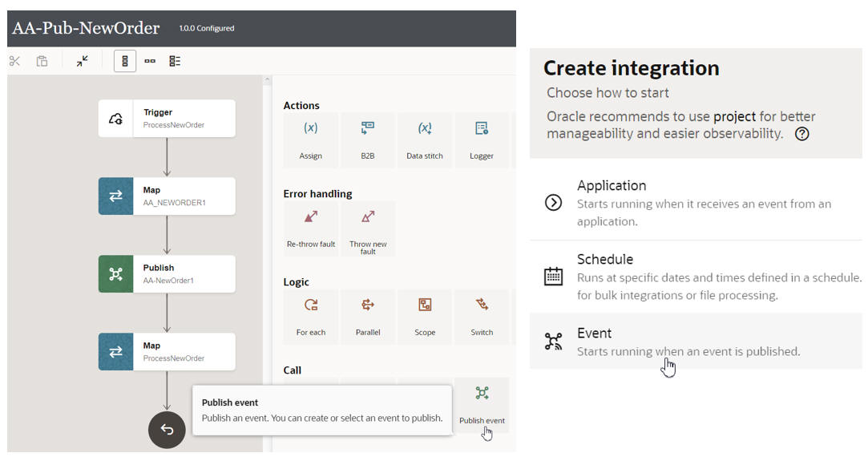Choose Schedule integration start option
868x465 pixels.
694,277
